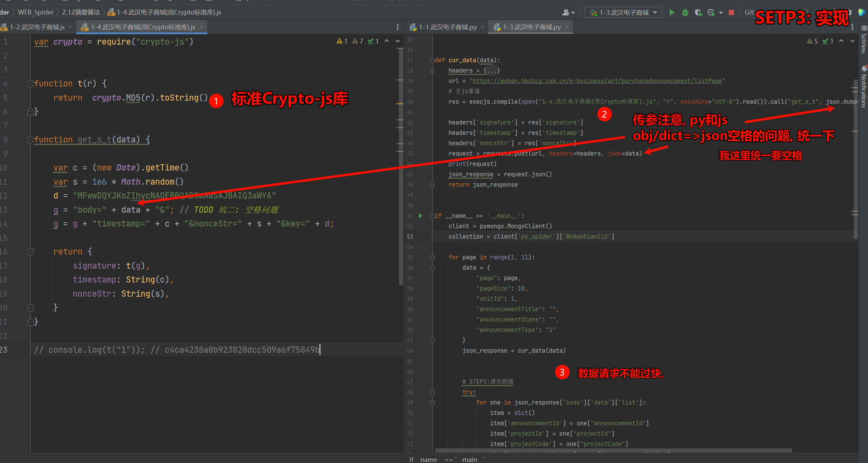Open the wuhan.hbdzcg.com.cn URL link
Screen dimensions: 868x463
[x=597, y=81]
